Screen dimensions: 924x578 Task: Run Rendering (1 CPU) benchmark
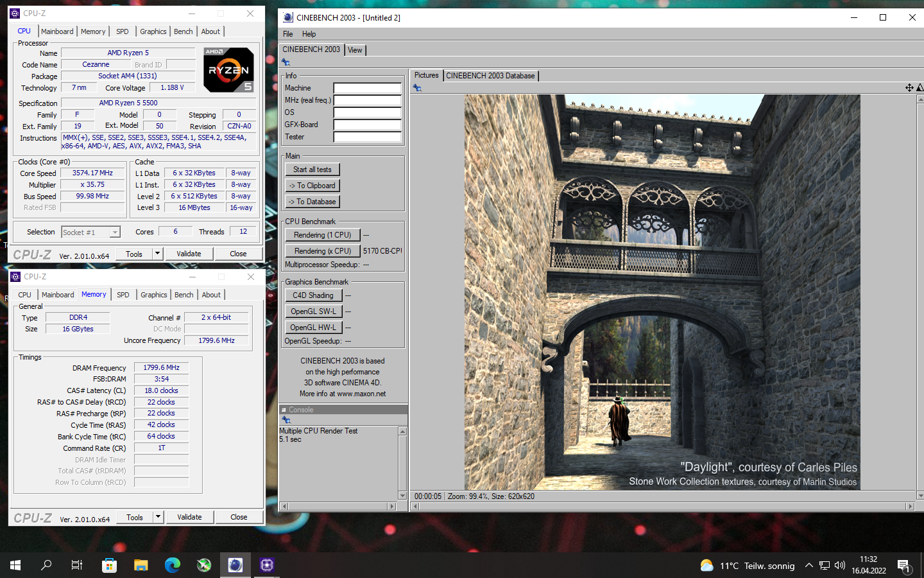[x=322, y=235]
